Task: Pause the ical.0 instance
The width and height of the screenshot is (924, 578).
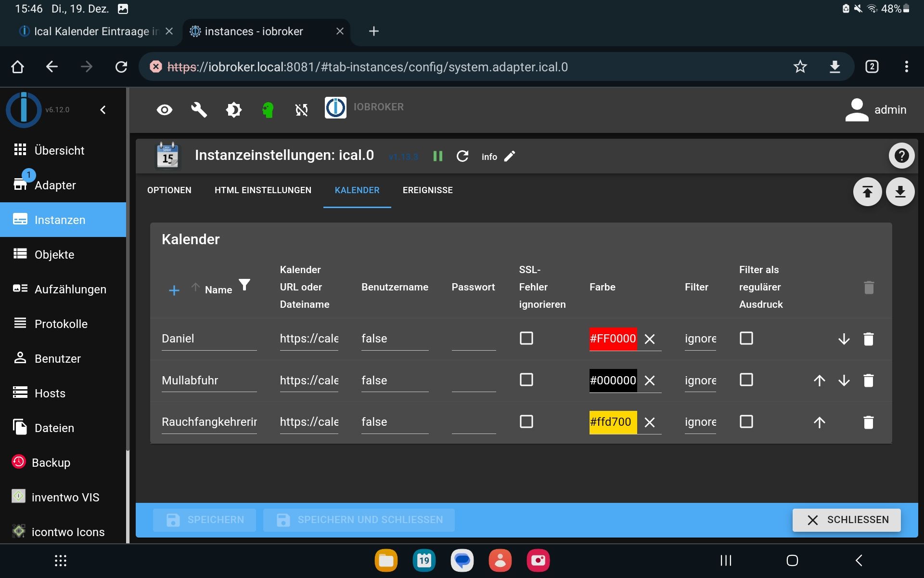Action: pyautogui.click(x=437, y=156)
